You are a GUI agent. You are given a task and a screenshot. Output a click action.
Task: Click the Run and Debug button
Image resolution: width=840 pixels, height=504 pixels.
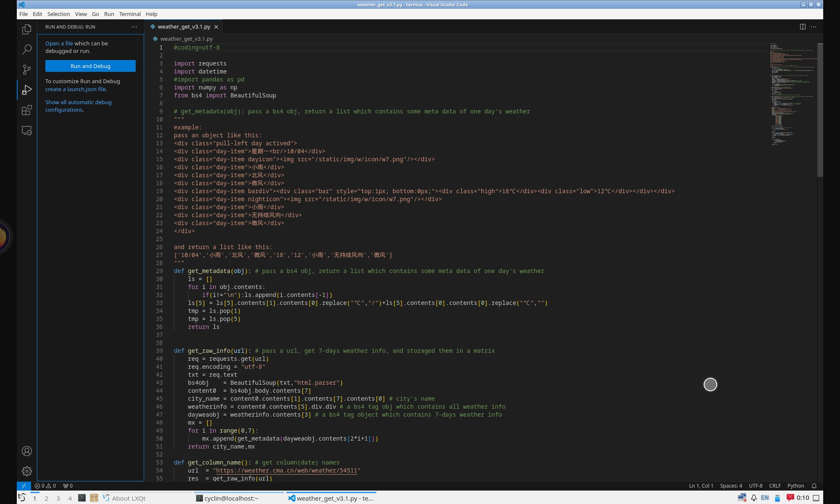click(90, 66)
